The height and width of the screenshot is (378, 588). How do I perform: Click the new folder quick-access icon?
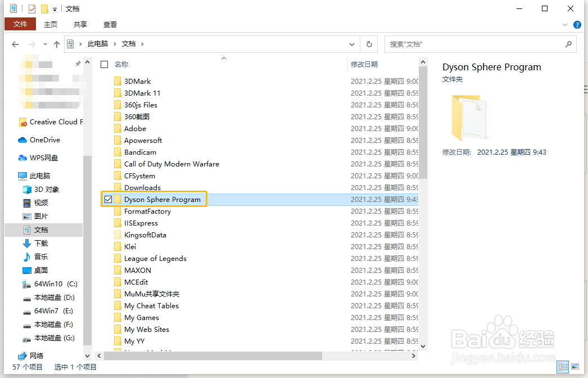pyautogui.click(x=44, y=8)
